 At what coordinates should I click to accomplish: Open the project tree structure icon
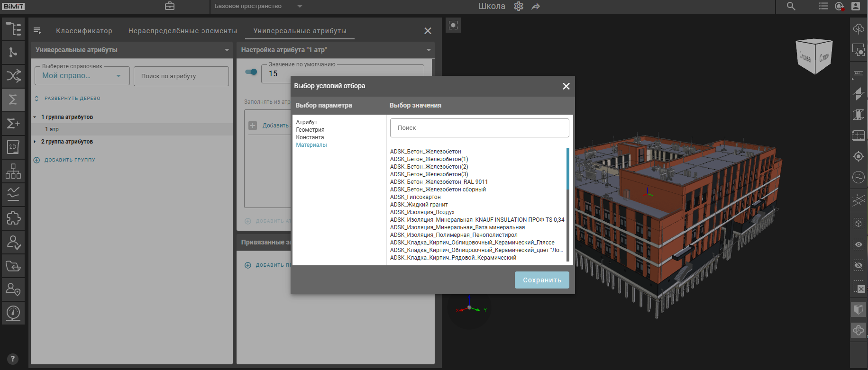[x=13, y=29]
